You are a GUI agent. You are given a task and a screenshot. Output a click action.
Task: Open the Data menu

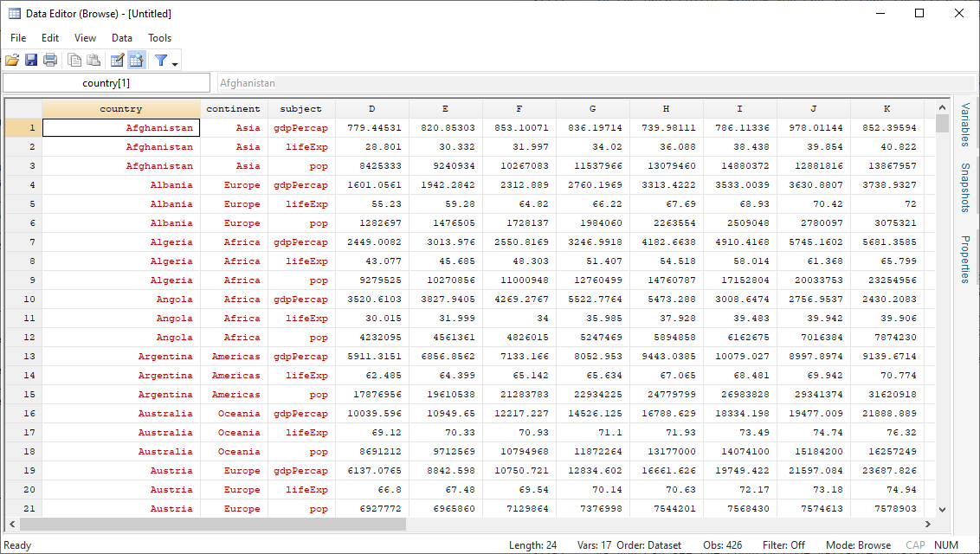pos(122,38)
